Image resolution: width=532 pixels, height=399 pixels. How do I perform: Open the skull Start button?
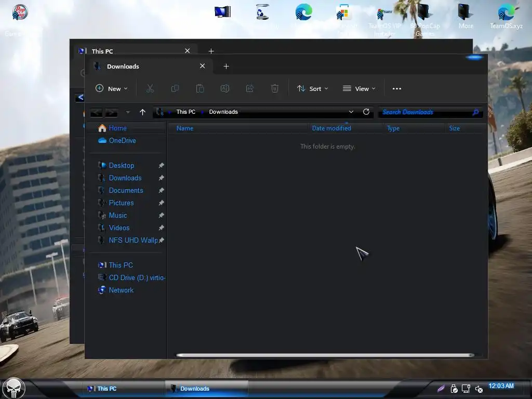14,389
